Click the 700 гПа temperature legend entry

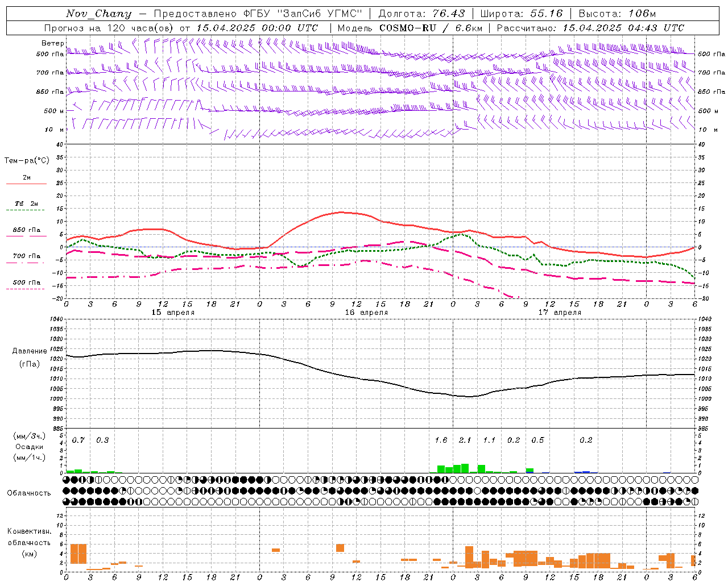tap(26, 256)
